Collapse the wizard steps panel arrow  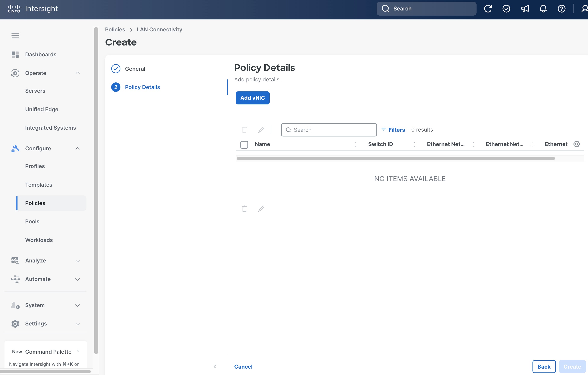pyautogui.click(x=215, y=366)
